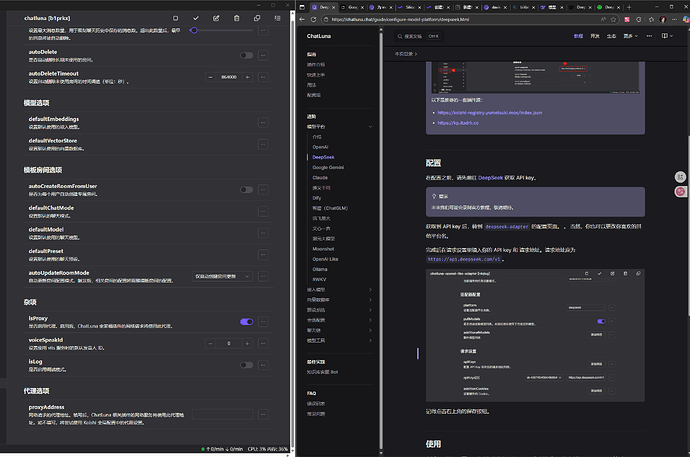Open the ellipsis menu for defaultEmbeddings

263,123
